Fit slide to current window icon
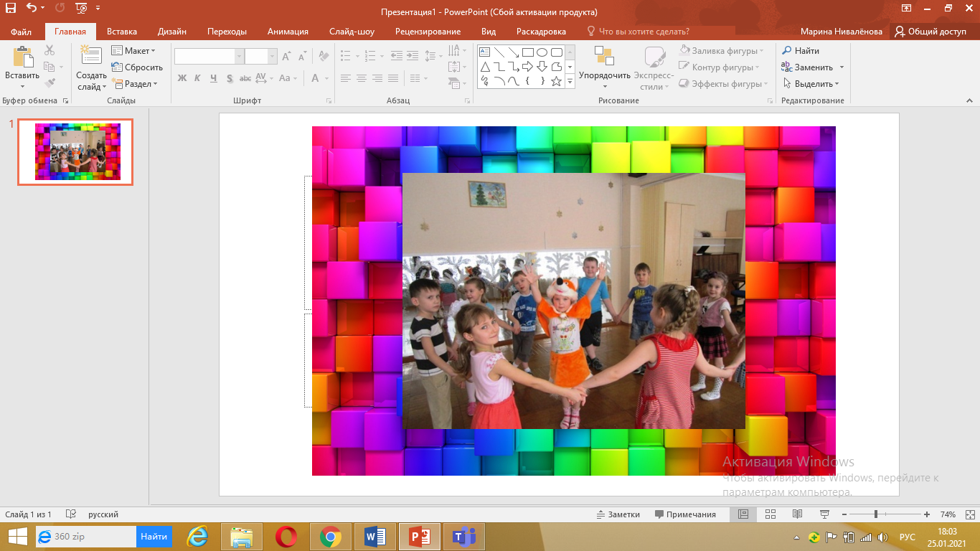Viewport: 980px width, 551px height. pyautogui.click(x=969, y=514)
